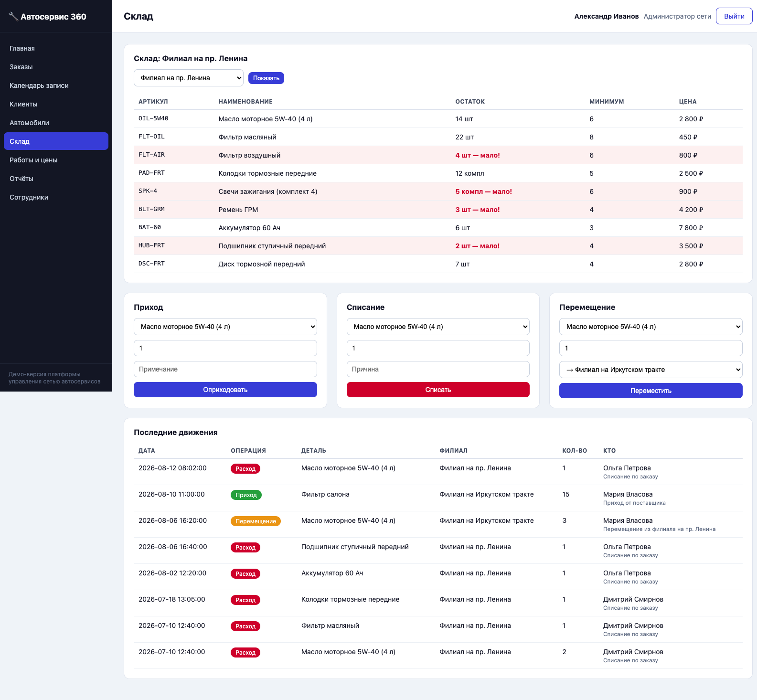
Task: Select quantity field in Перемещение panel
Action: (x=651, y=348)
